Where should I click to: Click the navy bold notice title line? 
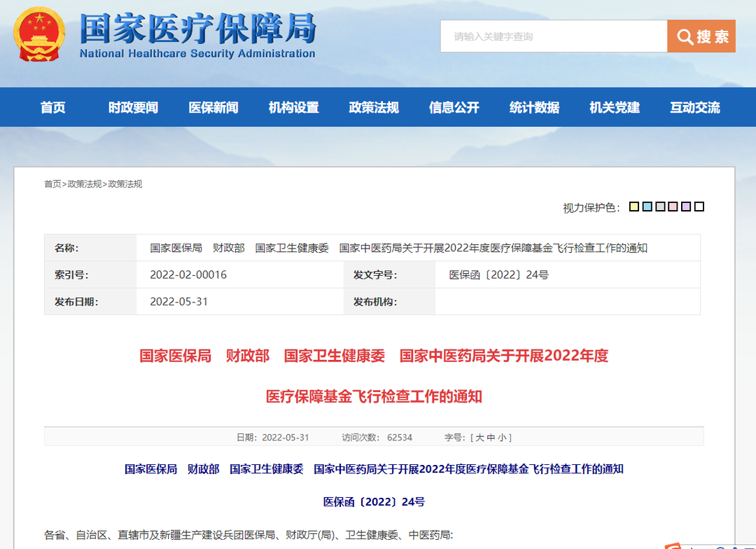(374, 469)
